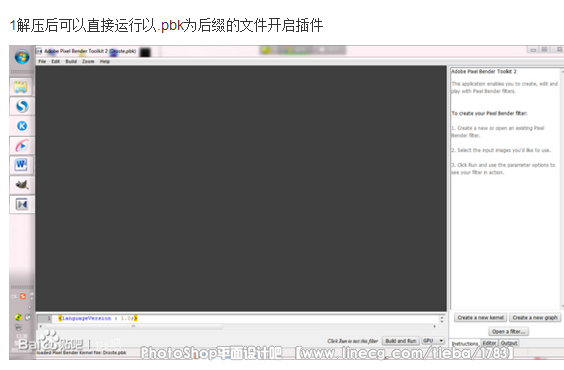The width and height of the screenshot is (564, 370).
Task: Click Create a new graph button
Action: [535, 318]
